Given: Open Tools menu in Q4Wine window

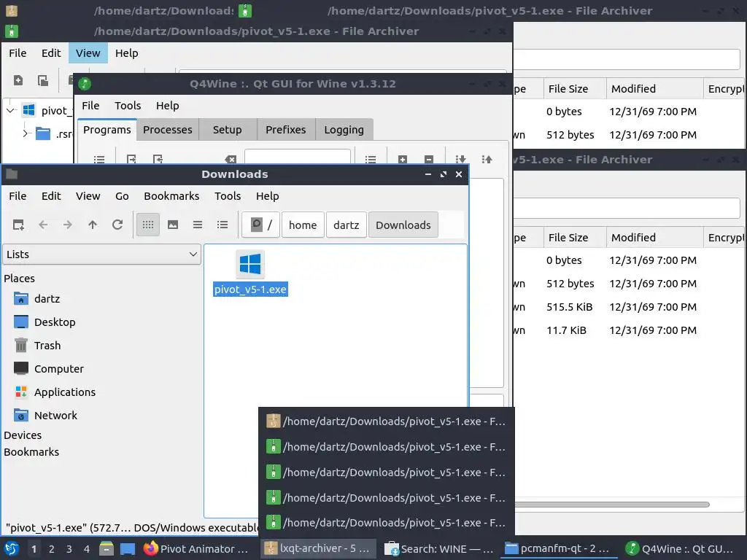Looking at the screenshot, I should coord(128,106).
